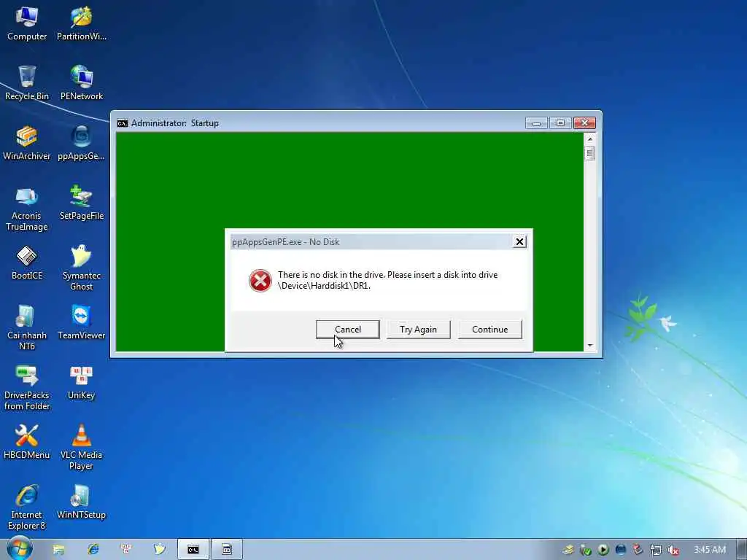
Task: Launch Internet Explorer from the taskbar
Action: point(93,550)
